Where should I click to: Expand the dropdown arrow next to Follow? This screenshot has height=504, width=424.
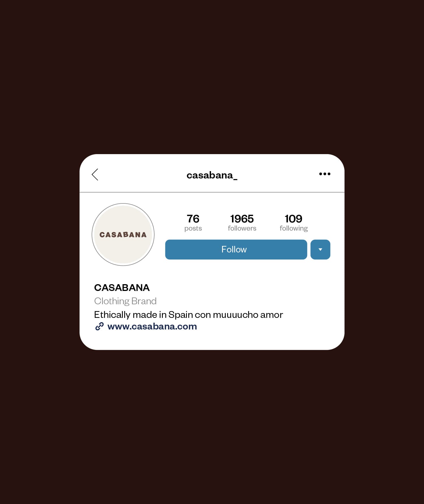pyautogui.click(x=320, y=250)
